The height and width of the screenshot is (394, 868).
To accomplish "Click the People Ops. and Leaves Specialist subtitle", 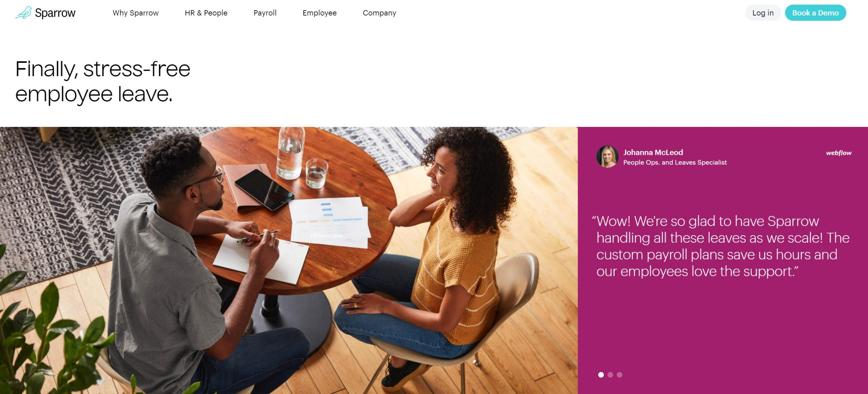I will coord(675,163).
